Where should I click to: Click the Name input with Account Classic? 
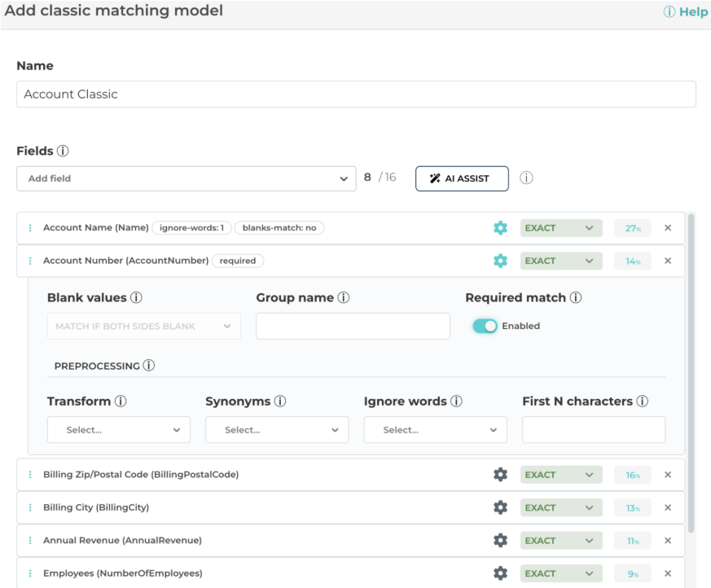click(356, 94)
